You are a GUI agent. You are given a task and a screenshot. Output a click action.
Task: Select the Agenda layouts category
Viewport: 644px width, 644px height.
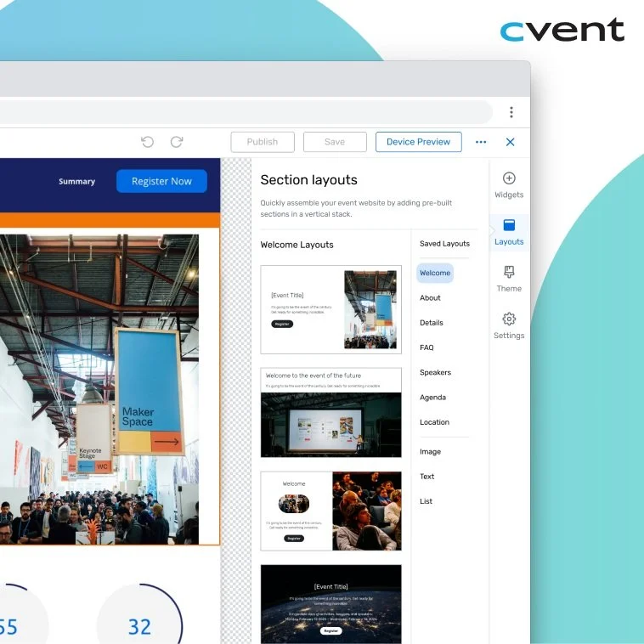tap(432, 398)
